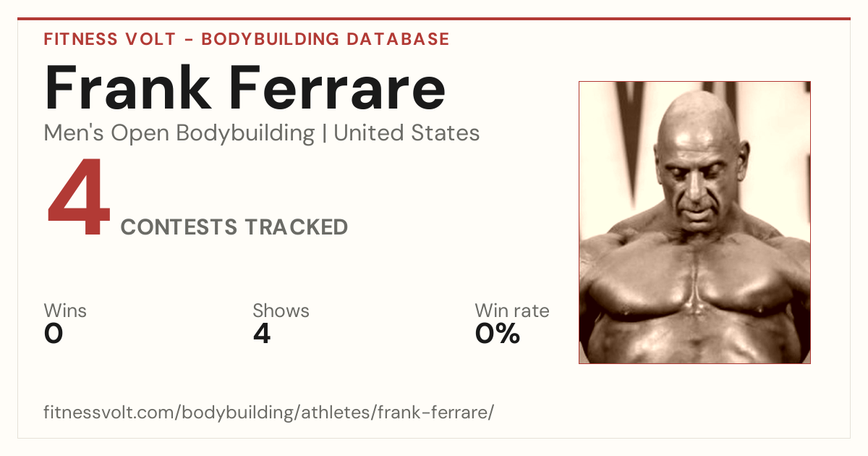Click the Wins value 0
The width and height of the screenshot is (868, 456).
(54, 334)
